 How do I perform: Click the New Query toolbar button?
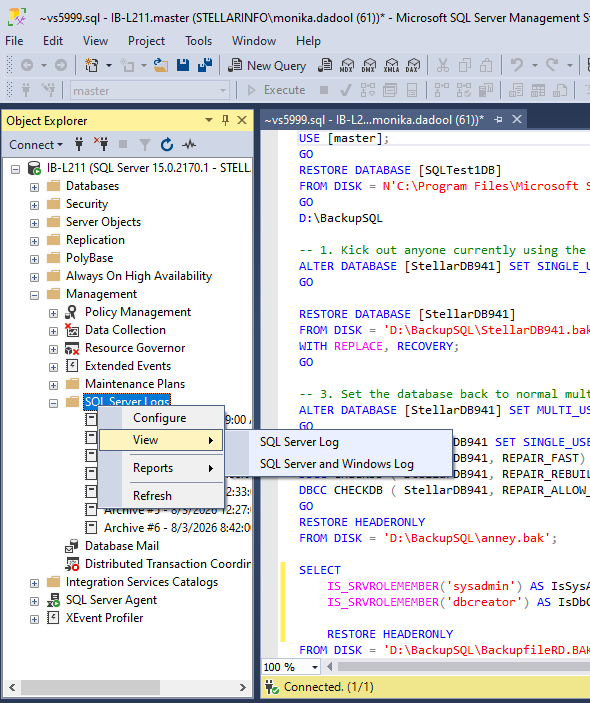(267, 66)
